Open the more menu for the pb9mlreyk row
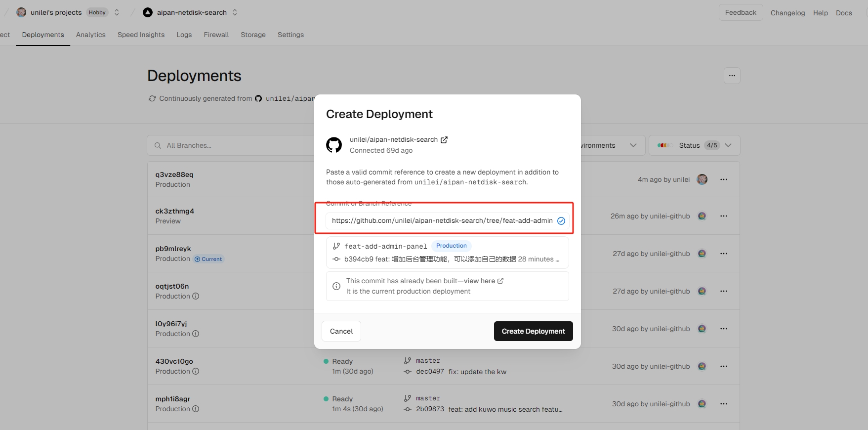Viewport: 868px width, 430px height. [x=724, y=254]
